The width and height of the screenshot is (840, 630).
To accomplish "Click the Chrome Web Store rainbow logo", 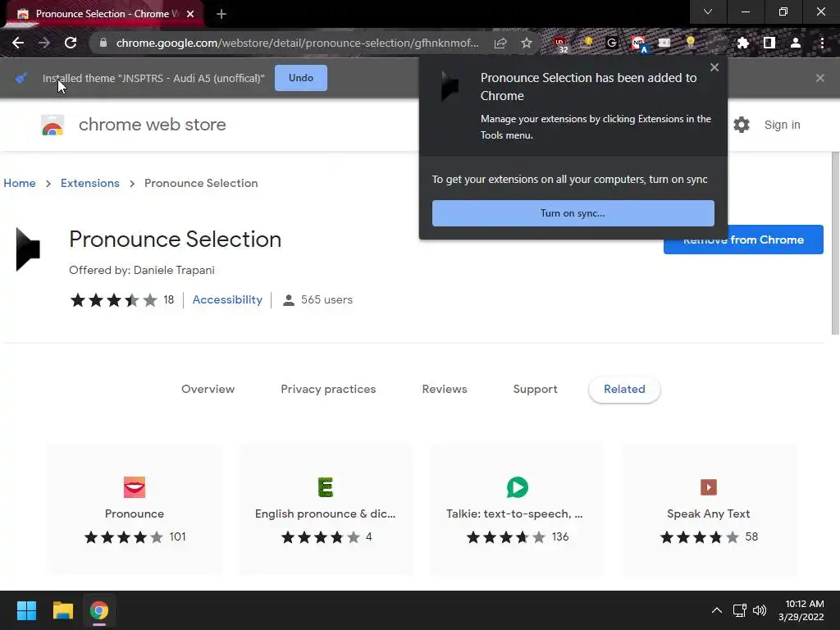I will 52,125.
